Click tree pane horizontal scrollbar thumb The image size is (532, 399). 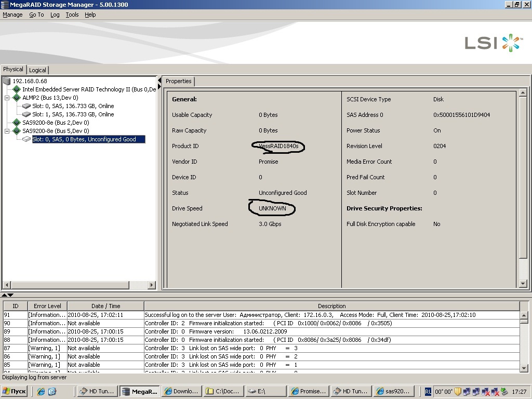click(70, 285)
